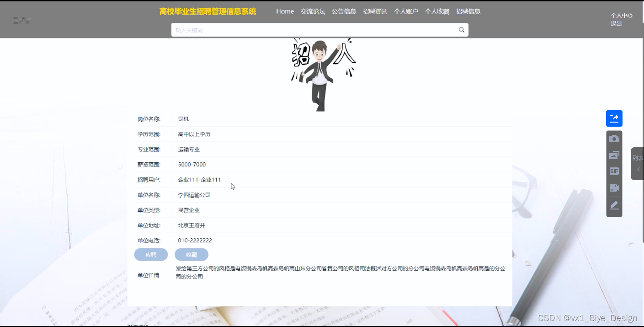Expand the collapsed 列表 side panel

(638, 164)
